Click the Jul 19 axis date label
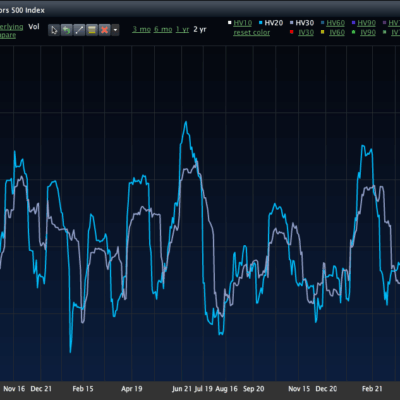The height and width of the screenshot is (400, 400). coord(203,389)
